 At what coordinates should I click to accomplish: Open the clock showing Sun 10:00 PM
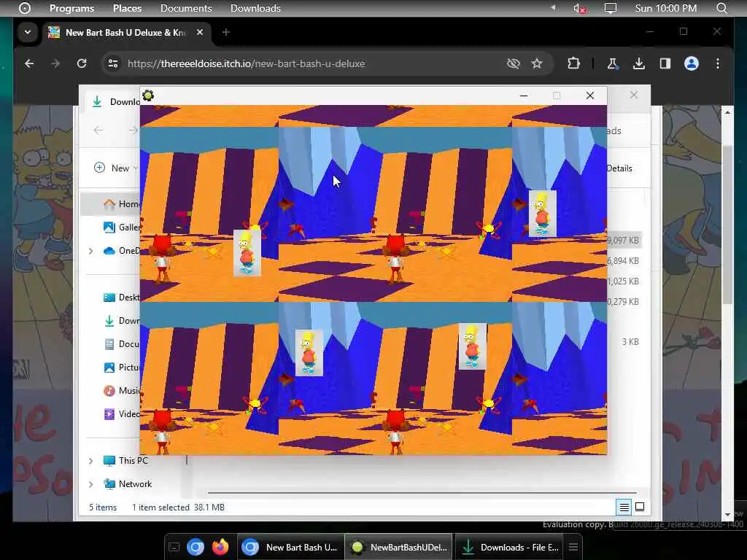(665, 8)
